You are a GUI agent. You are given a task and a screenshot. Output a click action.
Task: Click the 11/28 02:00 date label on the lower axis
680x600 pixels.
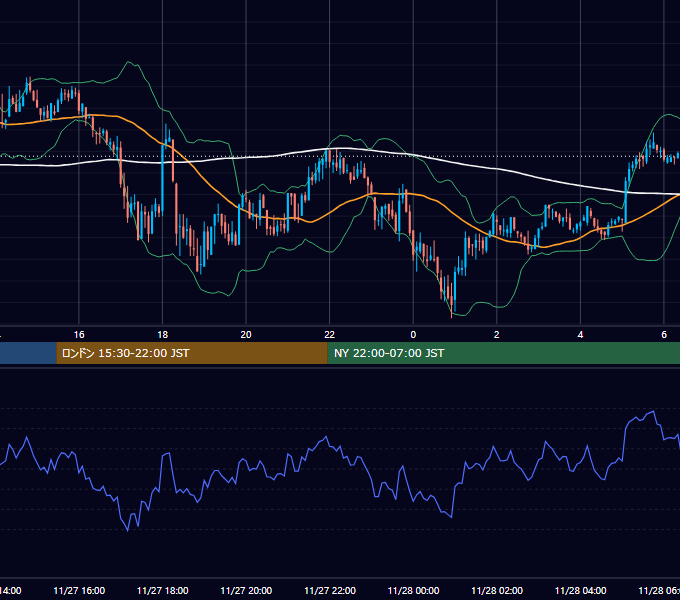click(497, 590)
